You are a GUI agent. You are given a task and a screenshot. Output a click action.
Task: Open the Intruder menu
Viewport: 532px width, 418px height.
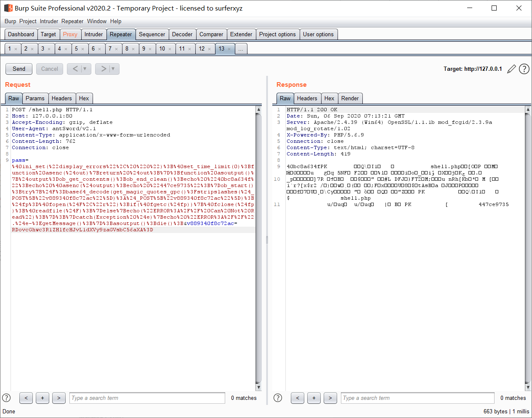(x=49, y=21)
